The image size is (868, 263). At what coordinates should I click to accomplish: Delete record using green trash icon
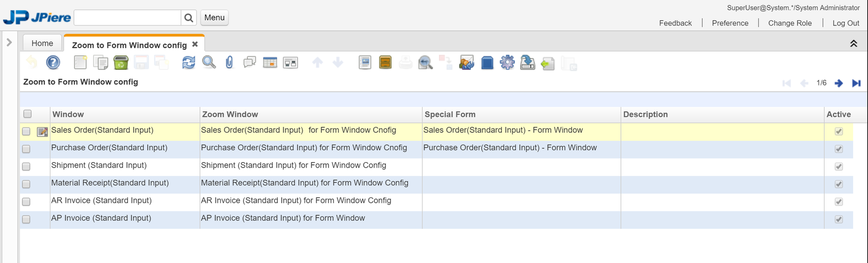coord(121,63)
